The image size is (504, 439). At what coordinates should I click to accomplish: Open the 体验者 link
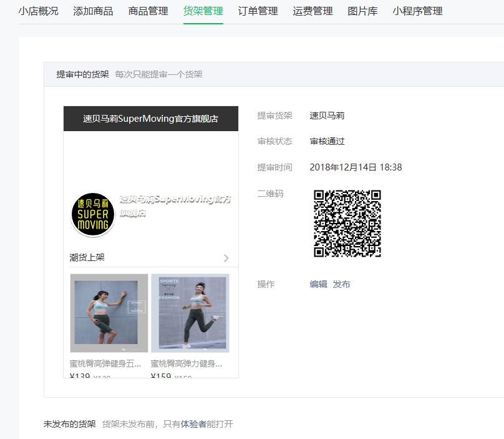(193, 424)
